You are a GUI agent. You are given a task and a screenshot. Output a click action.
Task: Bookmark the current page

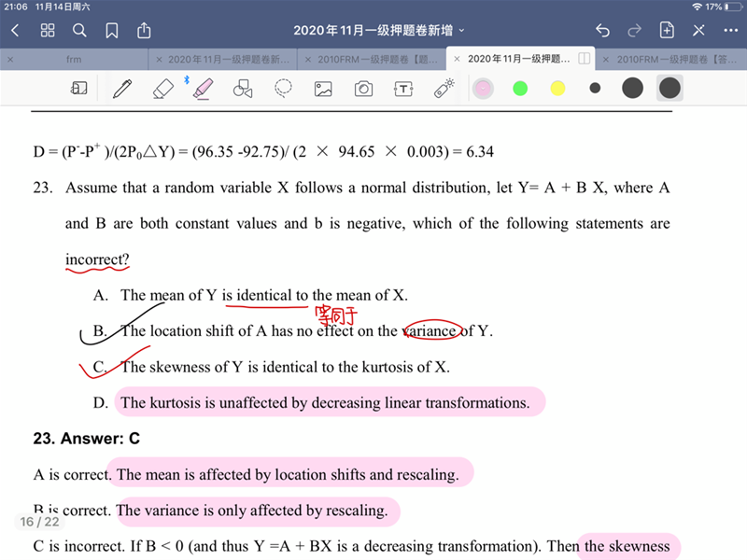[112, 31]
